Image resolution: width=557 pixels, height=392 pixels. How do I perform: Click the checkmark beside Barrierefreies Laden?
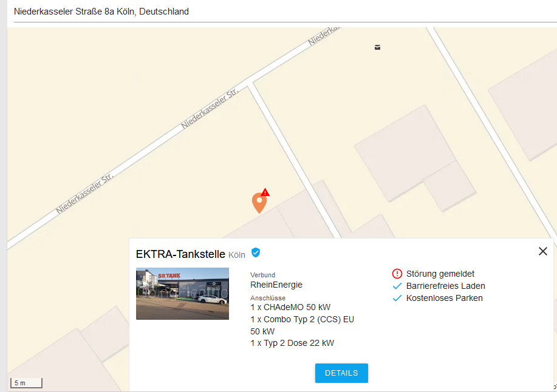(x=397, y=286)
